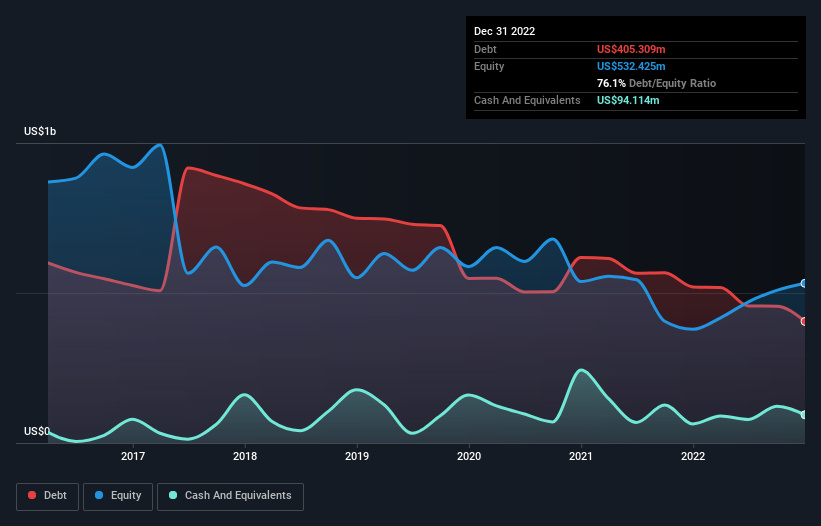The width and height of the screenshot is (821, 526).
Task: Click the 76.1% Debt/Equity Ratio text
Action: click(x=657, y=83)
